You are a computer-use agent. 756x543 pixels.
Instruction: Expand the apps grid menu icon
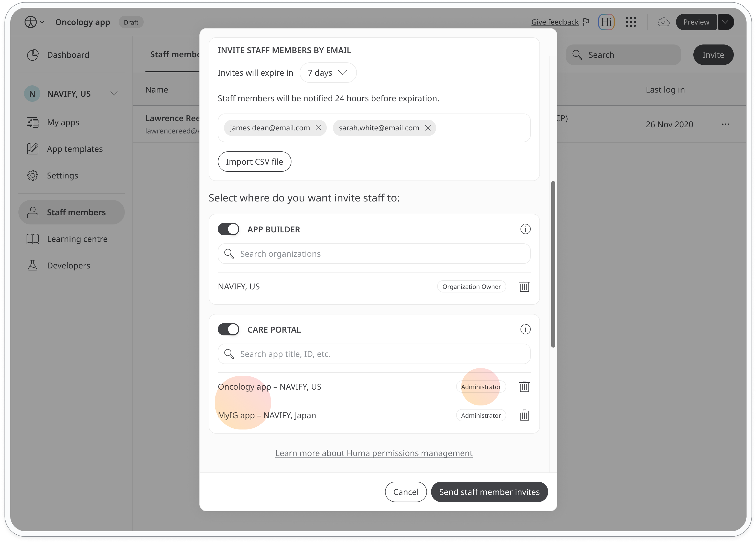click(631, 22)
